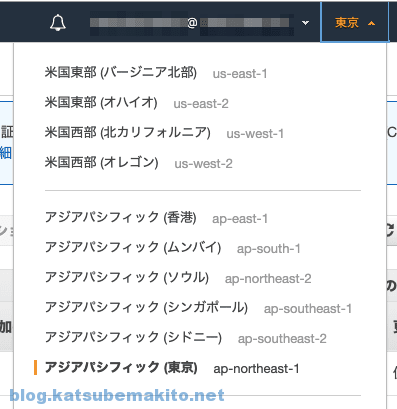Switch to アジアパシフィック (シンガポール) ap-southeast-1

point(198,308)
